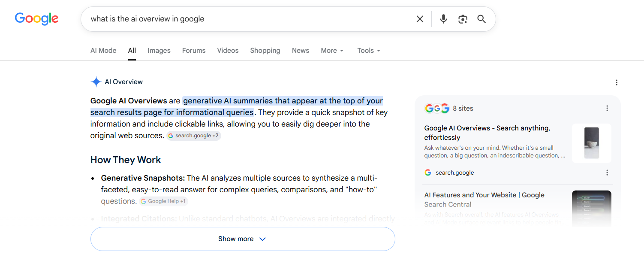Click the highlighted 'generative AI summaries' text
Image resolution: width=644 pixels, height=266 pixels.
tap(228, 101)
